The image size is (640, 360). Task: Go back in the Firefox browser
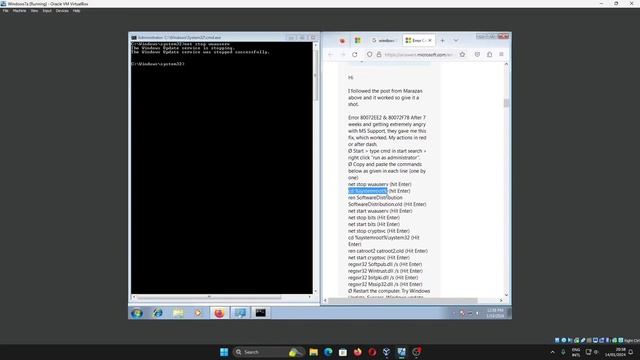331,54
